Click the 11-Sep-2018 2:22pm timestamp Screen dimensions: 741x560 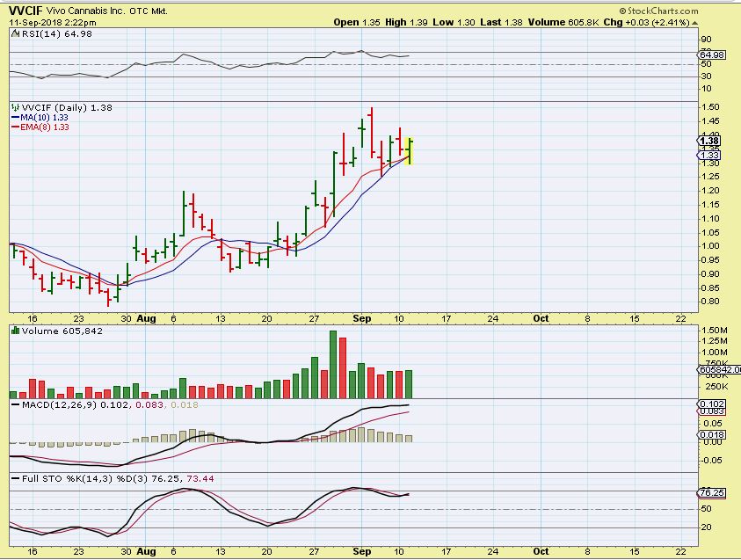53,22
